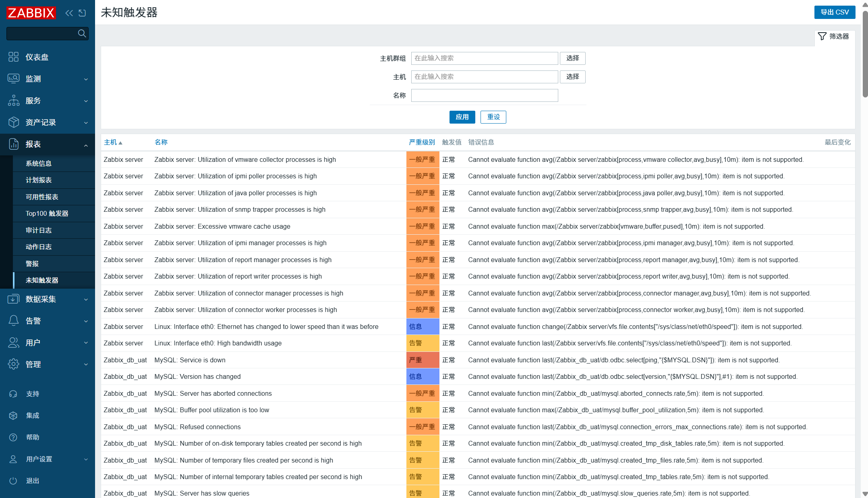Expand the 数据采集 menu chevron

click(86, 300)
